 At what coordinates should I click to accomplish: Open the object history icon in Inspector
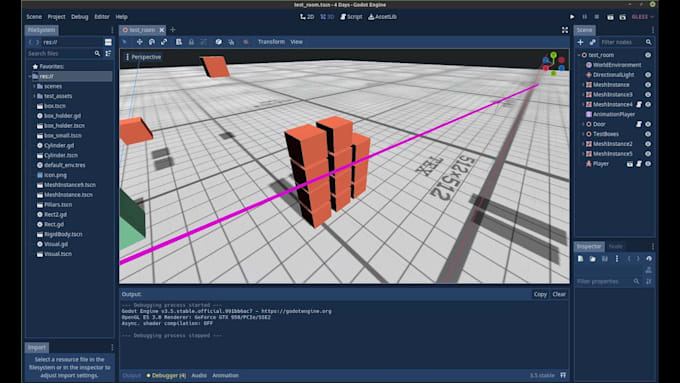[649, 259]
